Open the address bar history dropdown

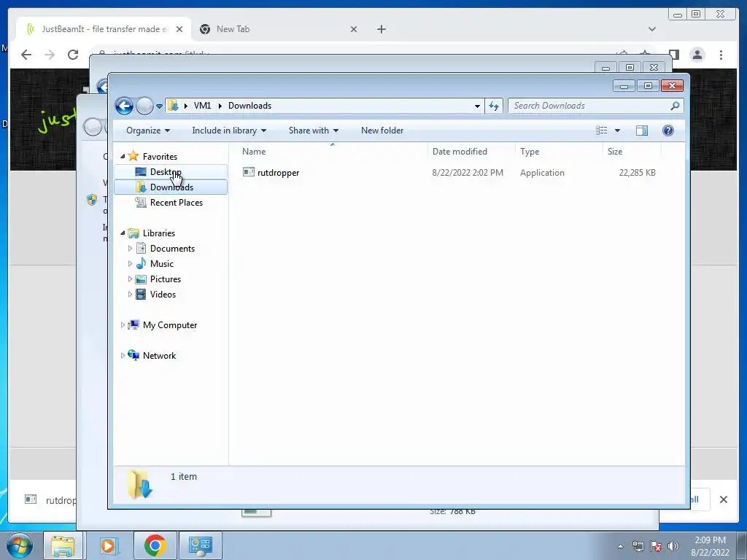(x=477, y=106)
